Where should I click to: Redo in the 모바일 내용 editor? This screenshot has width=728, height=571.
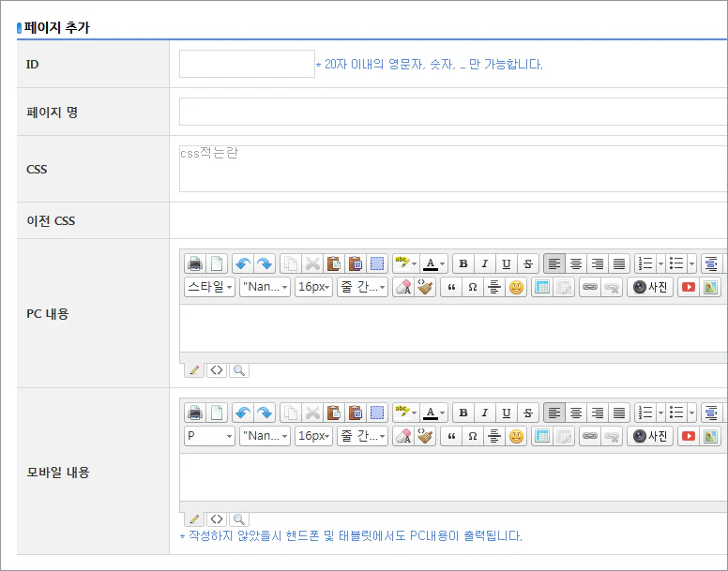tap(265, 413)
